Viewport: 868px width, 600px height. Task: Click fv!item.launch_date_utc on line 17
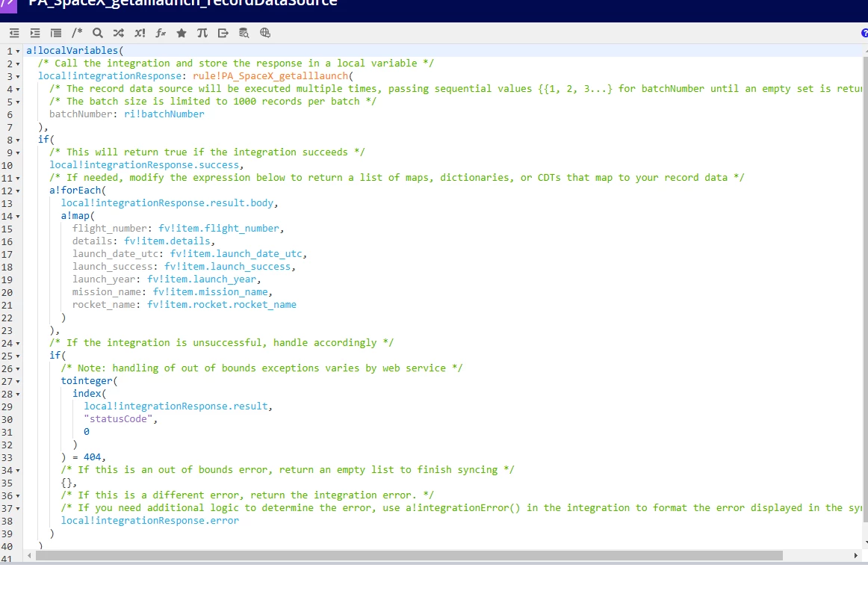point(236,254)
